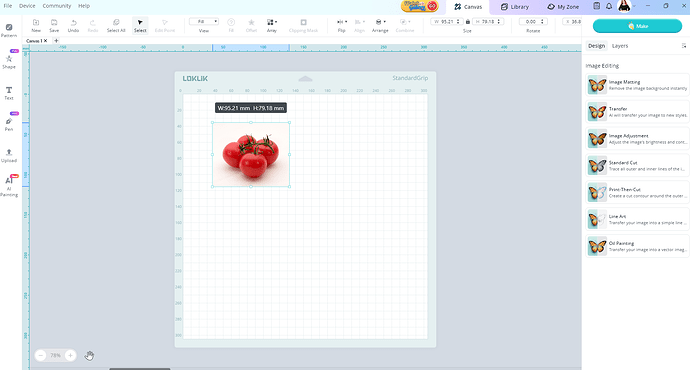This screenshot has height=370, width=690.
Task: Open the View Fill dropdown
Action: pyautogui.click(x=204, y=22)
